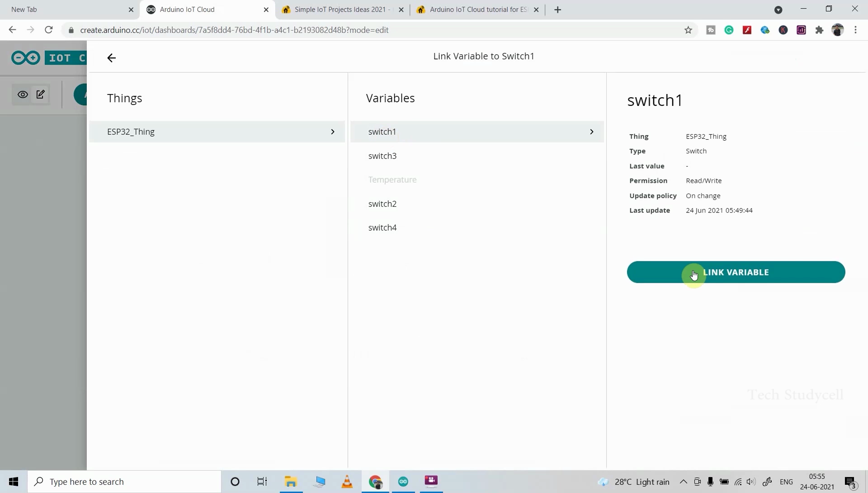
Task: Switch to dashboard preview mode with eye icon
Action: tap(23, 95)
